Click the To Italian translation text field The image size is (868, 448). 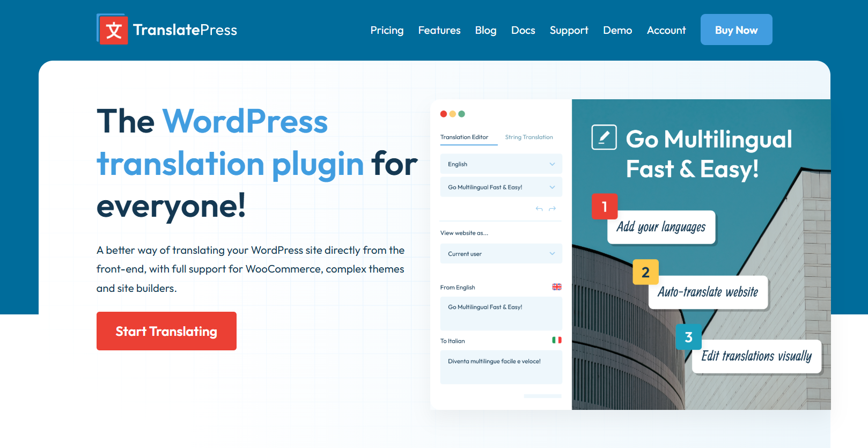(x=501, y=367)
